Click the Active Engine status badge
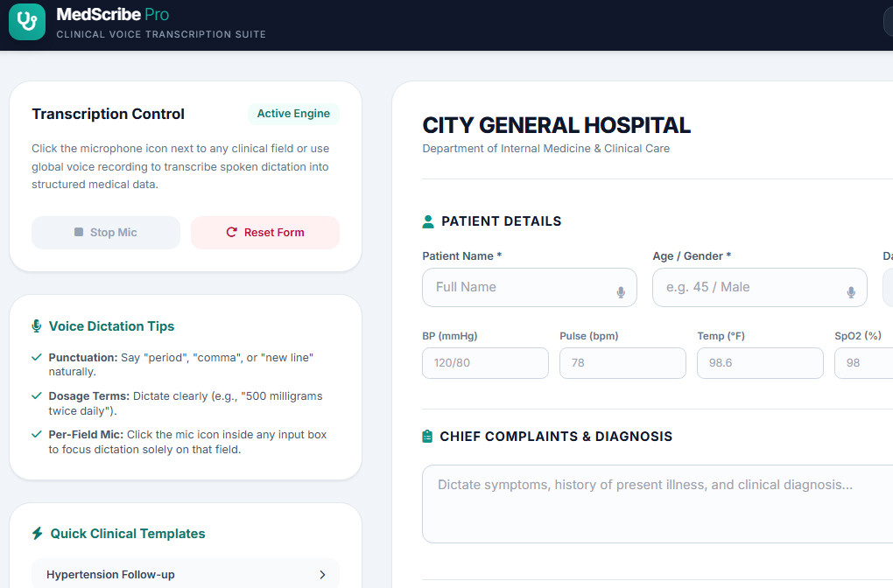Screen dimensions: 893x588 (293, 114)
